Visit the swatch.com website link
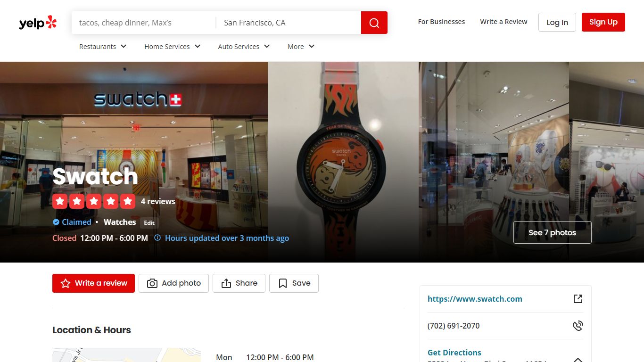This screenshot has width=644, height=362. point(475,299)
